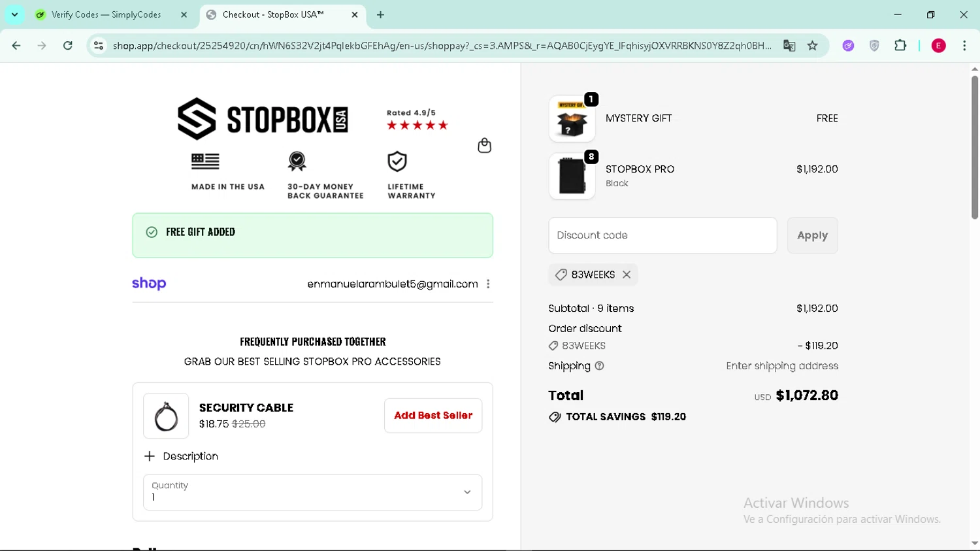Click the Subtotal · 9 items label
Image resolution: width=980 pixels, height=551 pixels.
[591, 309]
